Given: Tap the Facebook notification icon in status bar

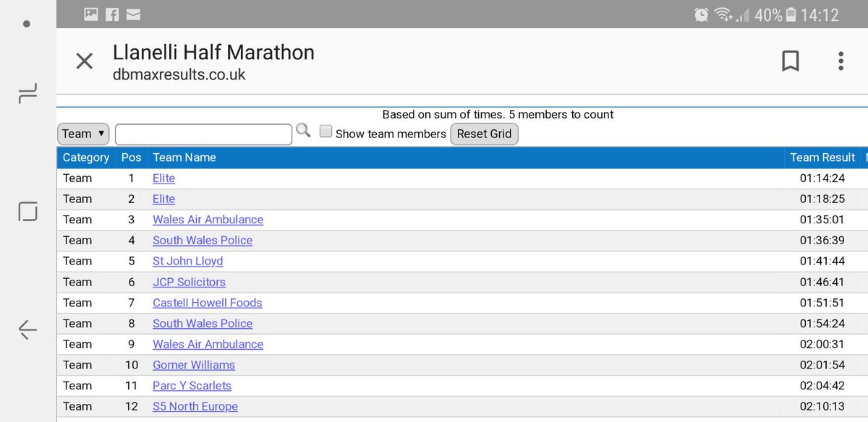Looking at the screenshot, I should 112,14.
